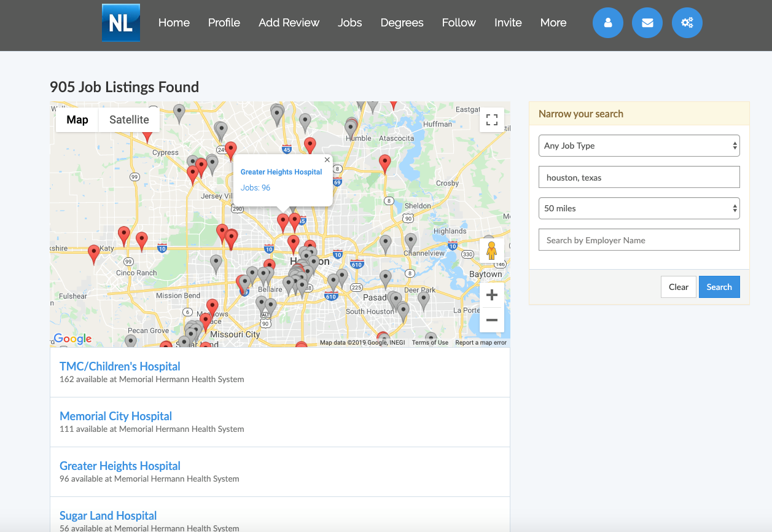Open Sugar Land Hospital listing
This screenshot has height=532, width=772.
108,515
